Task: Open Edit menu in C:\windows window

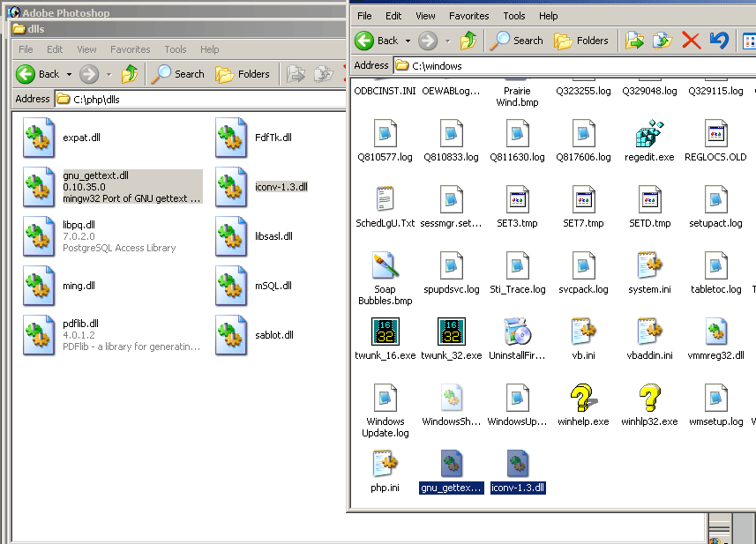Action: click(x=393, y=16)
